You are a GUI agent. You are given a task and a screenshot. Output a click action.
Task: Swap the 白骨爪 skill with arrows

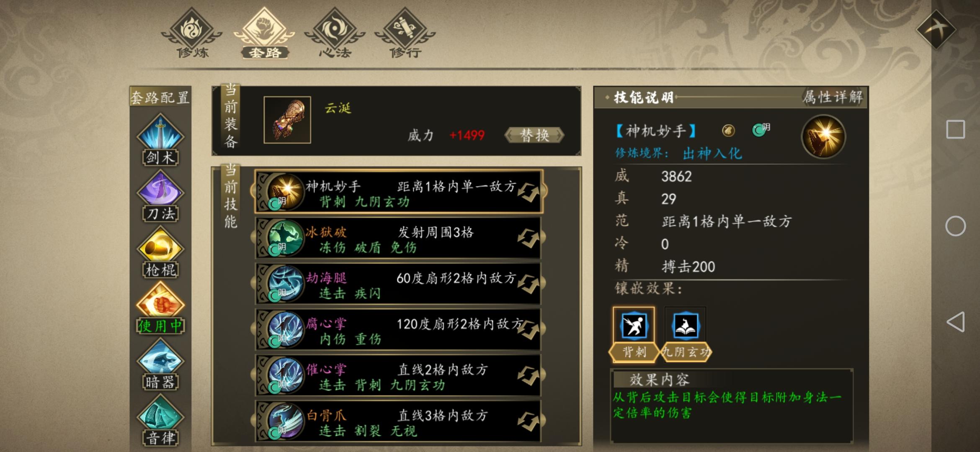[529, 421]
